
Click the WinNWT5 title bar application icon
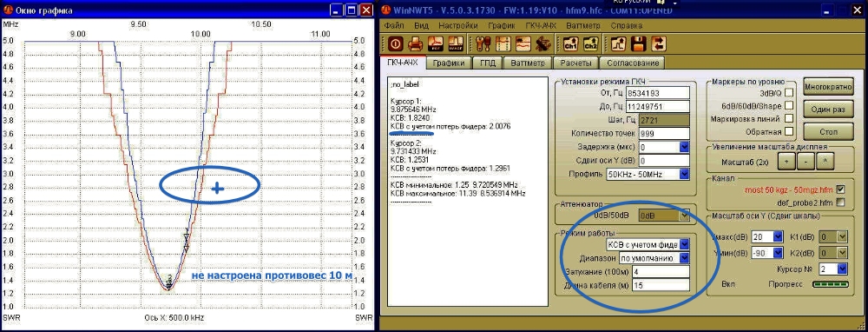(x=387, y=10)
